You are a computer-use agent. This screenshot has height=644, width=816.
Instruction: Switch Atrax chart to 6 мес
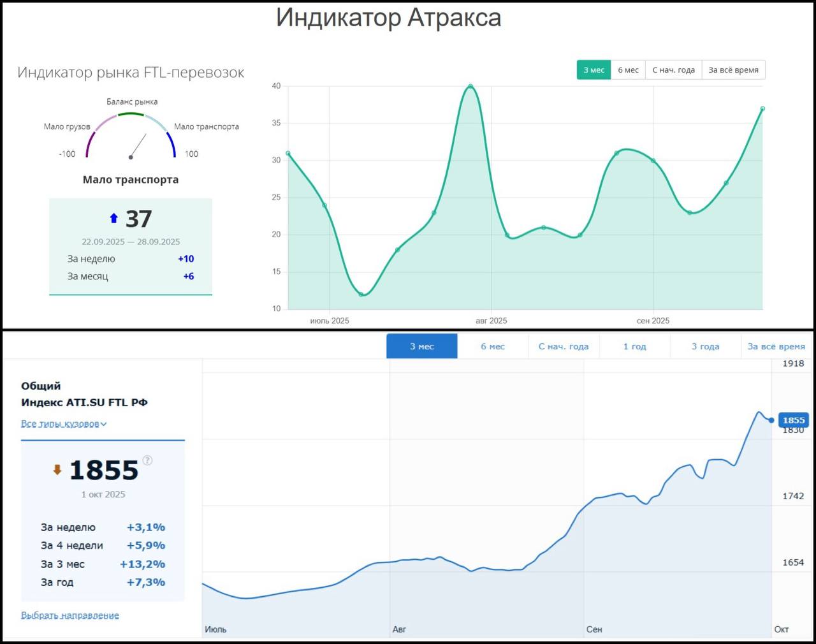pos(628,70)
